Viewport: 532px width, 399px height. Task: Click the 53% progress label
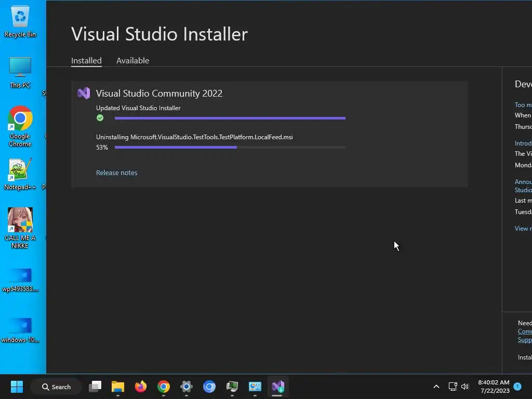coord(102,147)
